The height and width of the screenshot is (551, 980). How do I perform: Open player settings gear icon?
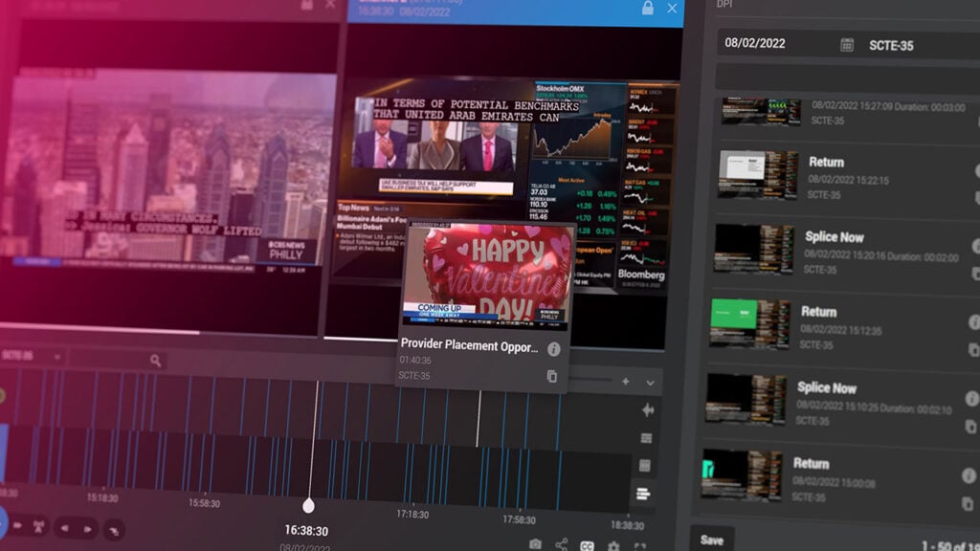[613, 546]
